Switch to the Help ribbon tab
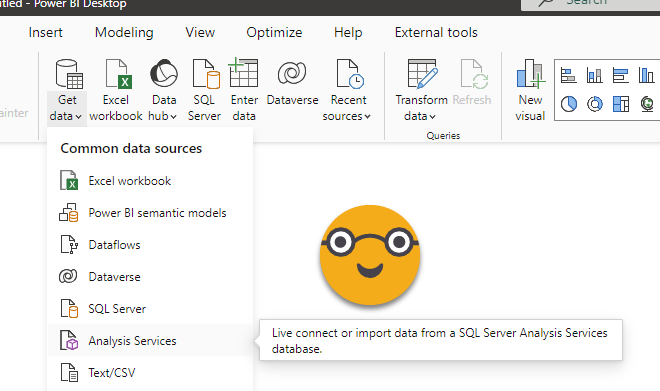The width and height of the screenshot is (660, 391). click(x=348, y=32)
